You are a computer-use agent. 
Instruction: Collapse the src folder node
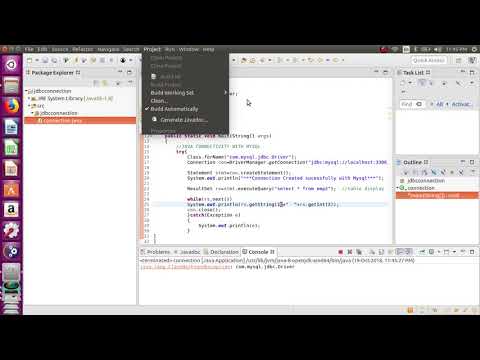tap(29, 106)
